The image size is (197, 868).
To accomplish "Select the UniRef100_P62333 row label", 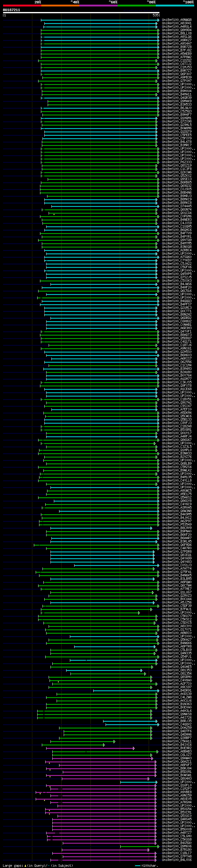I will [x=176, y=162].
